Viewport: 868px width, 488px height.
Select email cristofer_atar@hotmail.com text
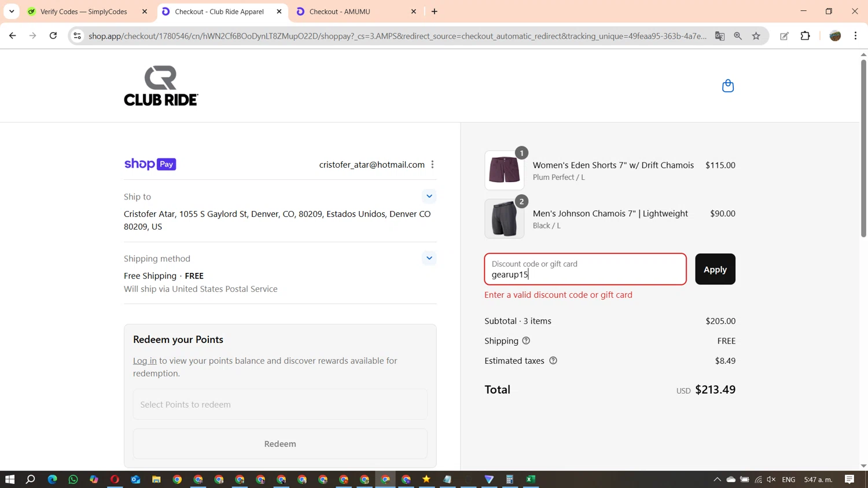pyautogui.click(x=372, y=165)
